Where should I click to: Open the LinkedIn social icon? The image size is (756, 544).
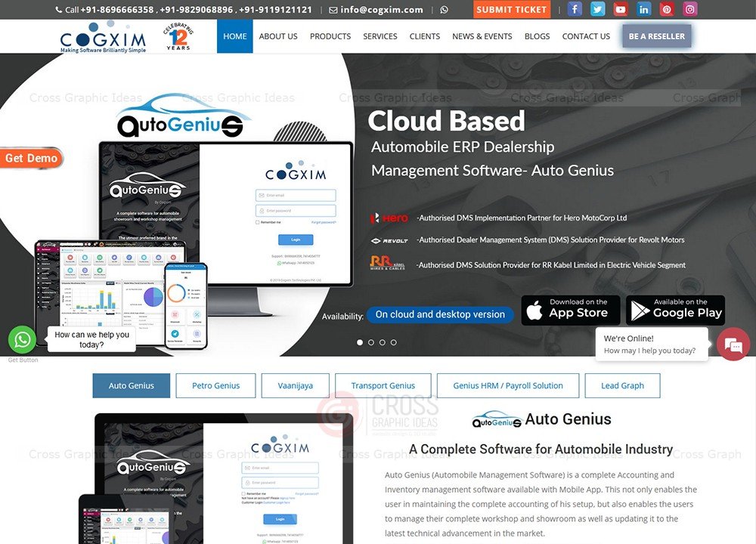pyautogui.click(x=643, y=9)
